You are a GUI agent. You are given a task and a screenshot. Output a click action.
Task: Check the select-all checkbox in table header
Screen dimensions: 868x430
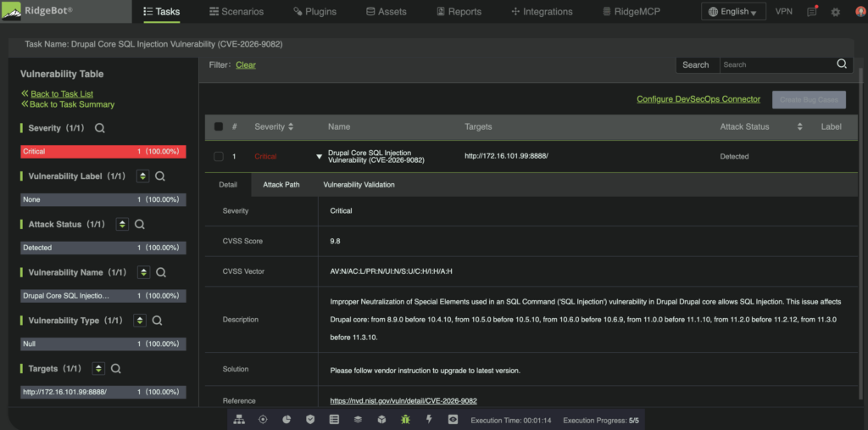(x=219, y=127)
